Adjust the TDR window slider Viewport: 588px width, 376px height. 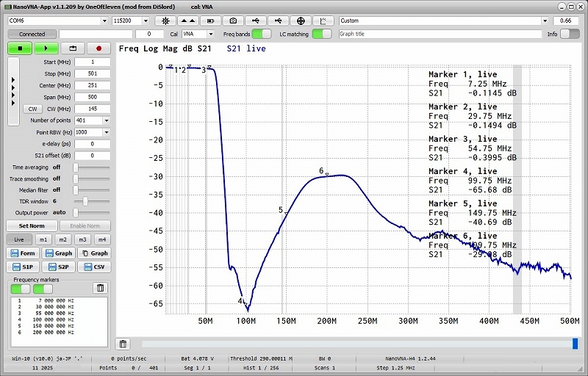tap(86, 200)
